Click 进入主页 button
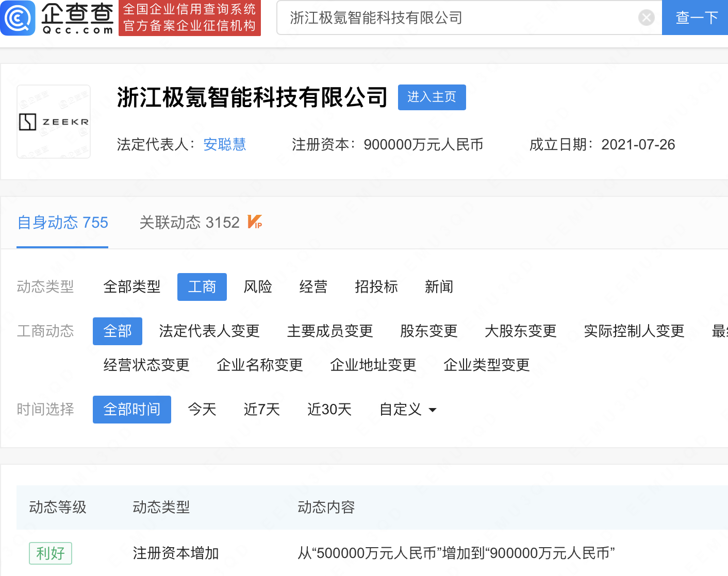728x576 pixels. (432, 97)
